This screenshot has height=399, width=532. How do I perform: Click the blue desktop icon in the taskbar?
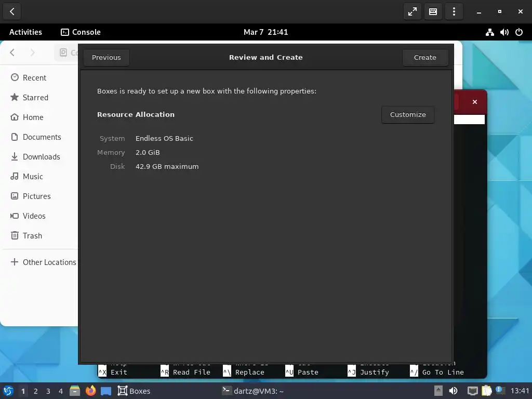106,391
